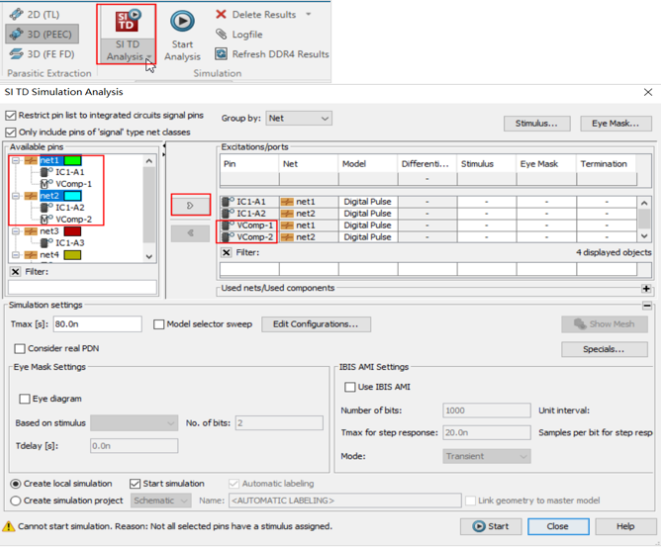Click Available pins filter input
The image size is (661, 548).
pyautogui.click(x=83, y=287)
